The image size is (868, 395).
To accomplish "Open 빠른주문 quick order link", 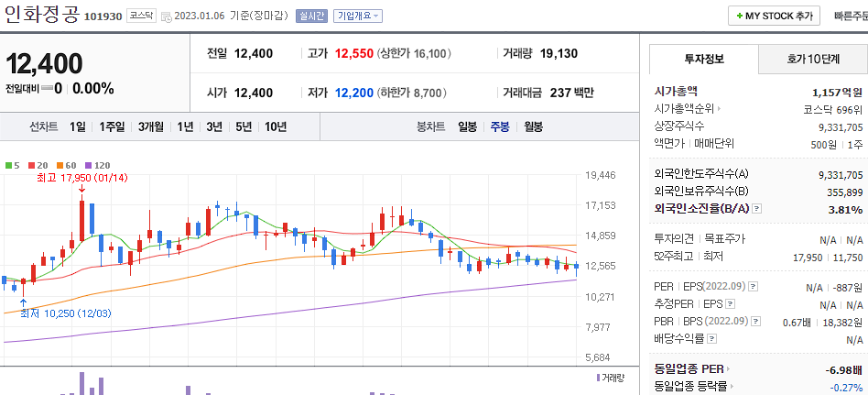I will tap(851, 16).
